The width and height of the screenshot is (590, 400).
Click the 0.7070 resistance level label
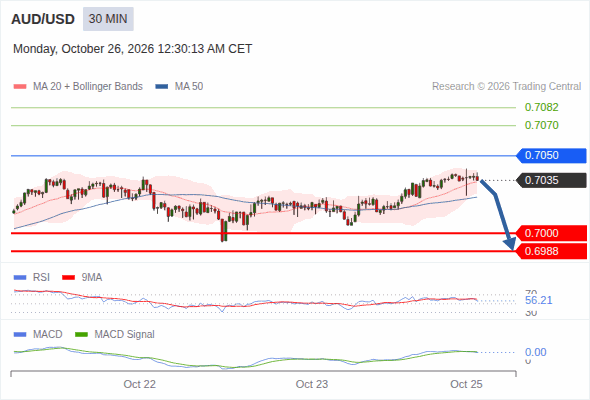541,125
